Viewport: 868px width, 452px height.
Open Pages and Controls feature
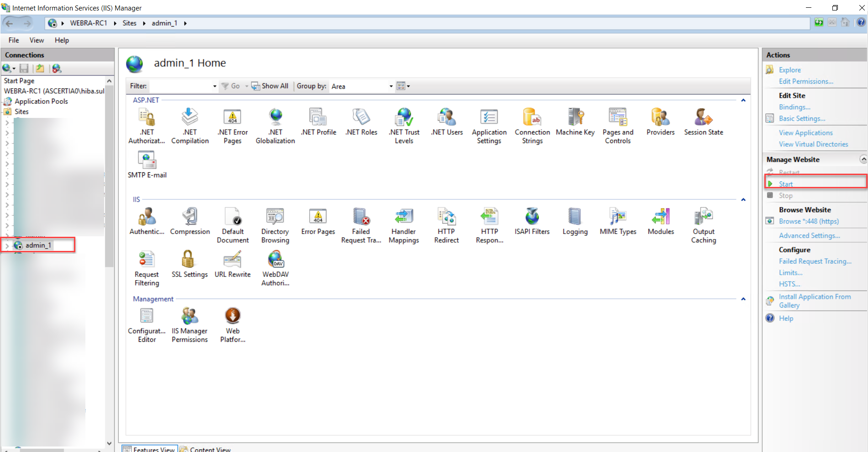(x=618, y=126)
